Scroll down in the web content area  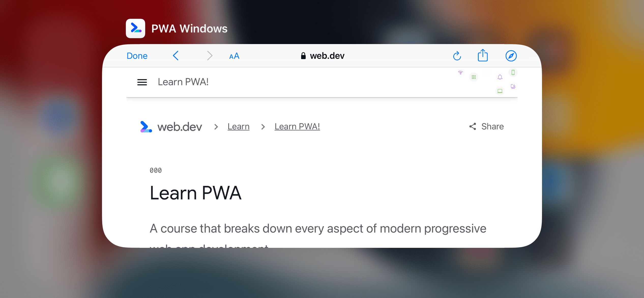click(322, 185)
